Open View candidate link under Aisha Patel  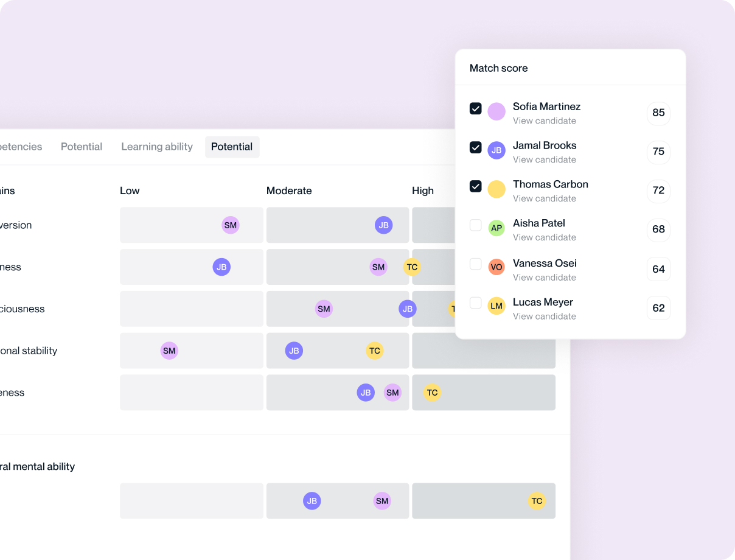545,237
